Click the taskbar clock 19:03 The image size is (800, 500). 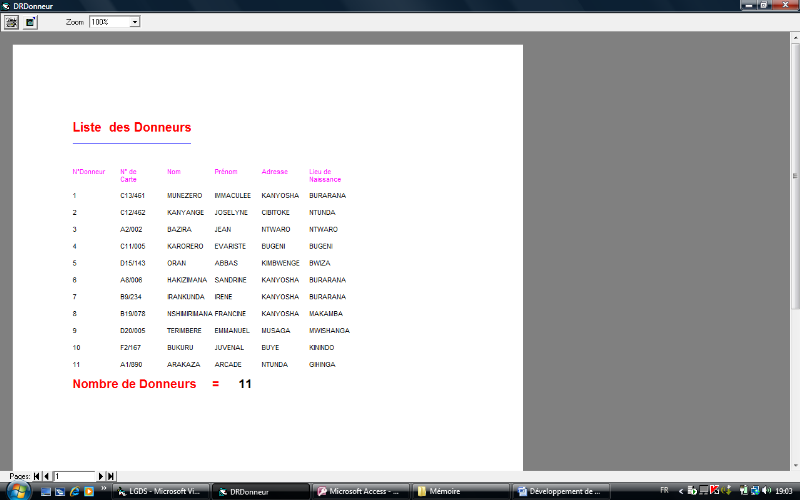coord(783,491)
